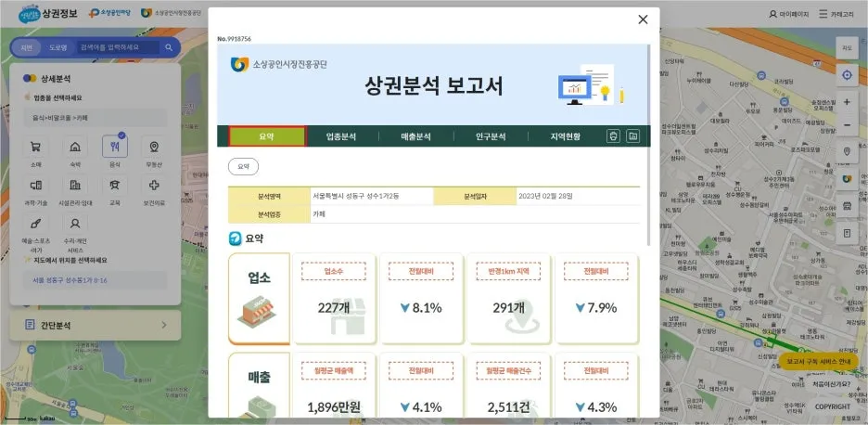Open the 지역현황 report tab
The image size is (868, 425).
(x=565, y=136)
